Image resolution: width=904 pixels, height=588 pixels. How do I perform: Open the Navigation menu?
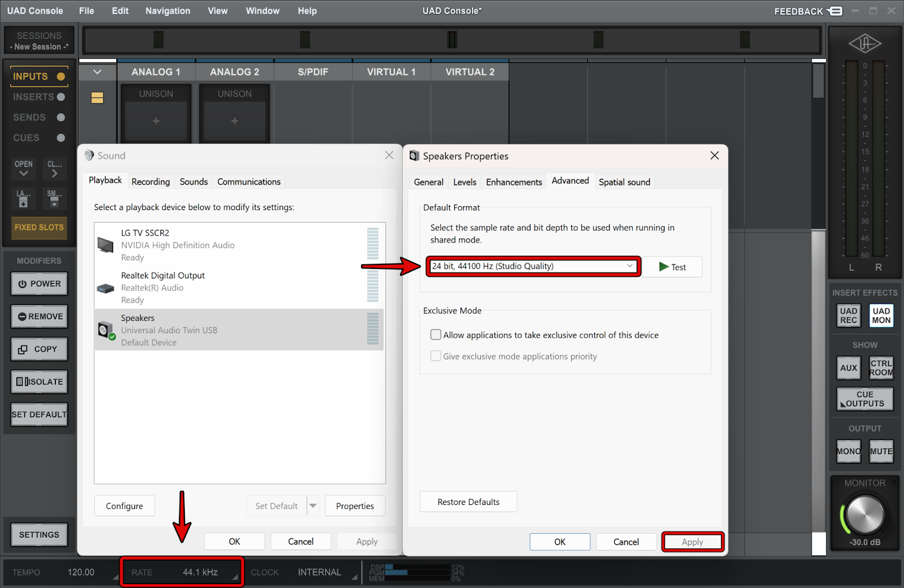click(168, 11)
